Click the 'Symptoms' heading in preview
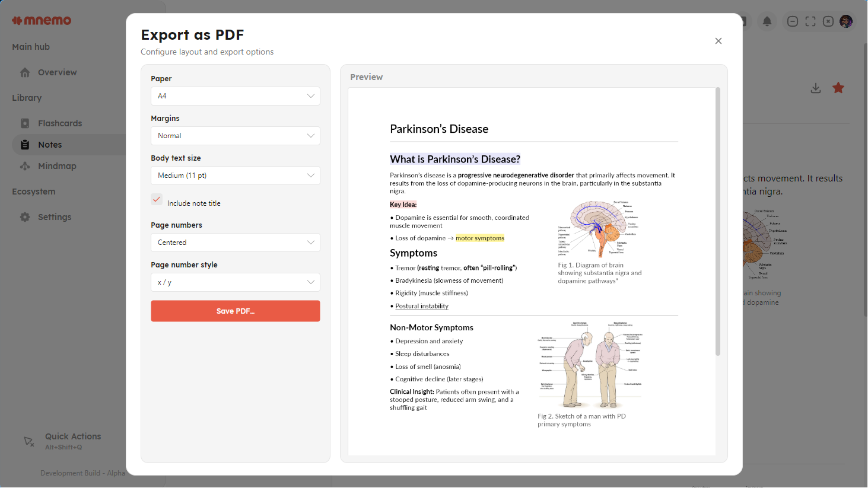 [x=414, y=253]
